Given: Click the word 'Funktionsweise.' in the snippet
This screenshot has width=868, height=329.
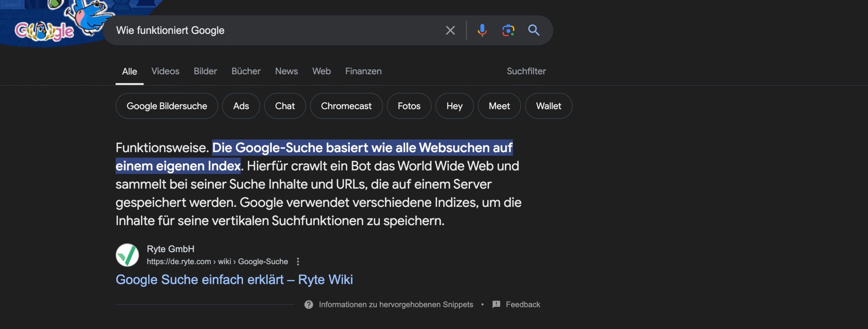Looking at the screenshot, I should click(162, 148).
